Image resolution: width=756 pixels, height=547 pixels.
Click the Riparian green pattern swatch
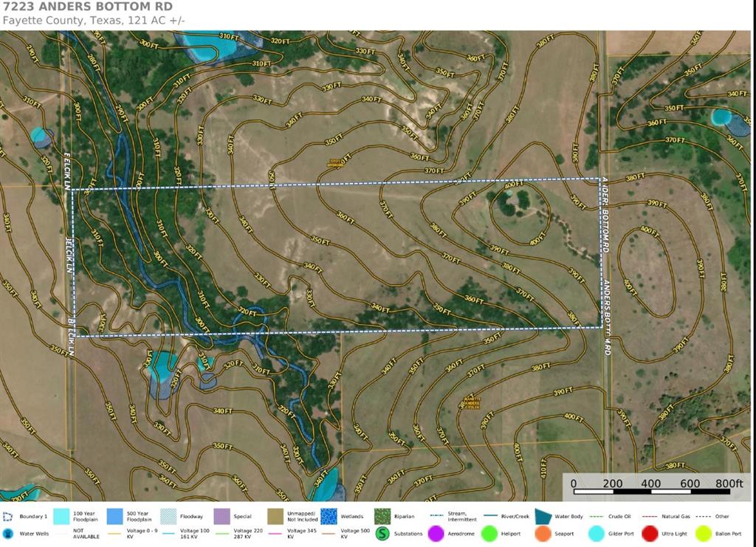[x=382, y=516]
